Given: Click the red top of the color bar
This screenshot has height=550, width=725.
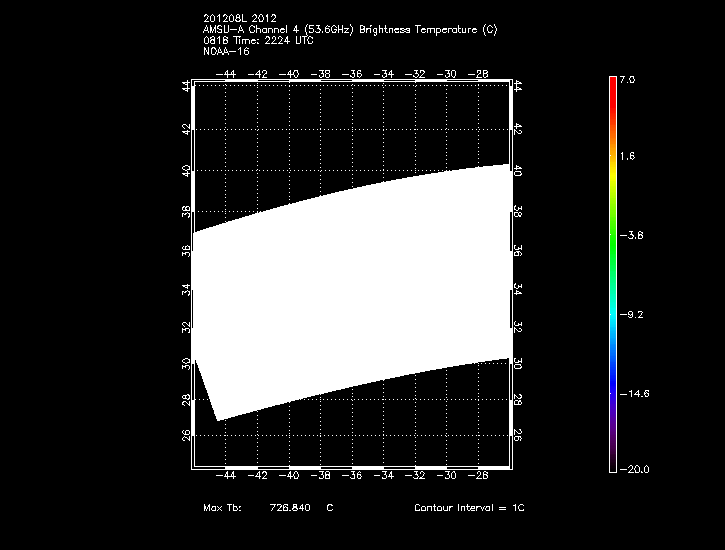Looking at the screenshot, I should 613,85.
